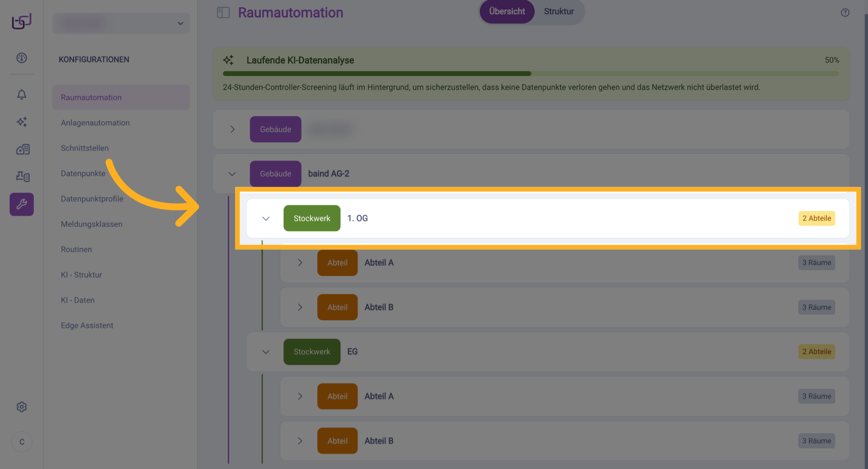Image resolution: width=868 pixels, height=469 pixels.
Task: Open the project selector dropdown in the sidebar
Action: [x=121, y=24]
